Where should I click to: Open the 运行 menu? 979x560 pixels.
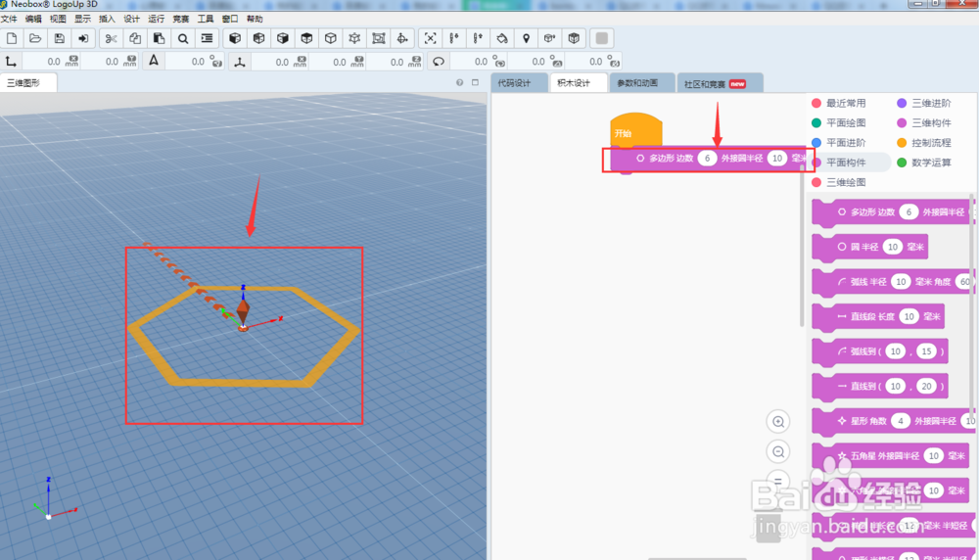(156, 19)
